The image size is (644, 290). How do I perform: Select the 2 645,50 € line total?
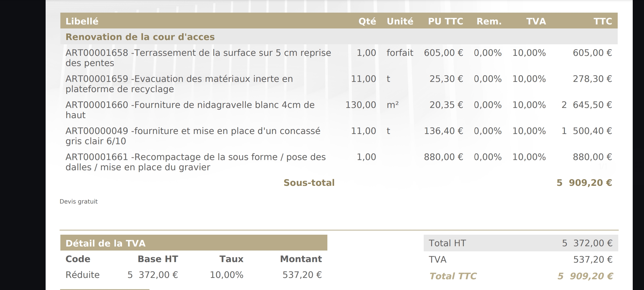click(x=587, y=105)
